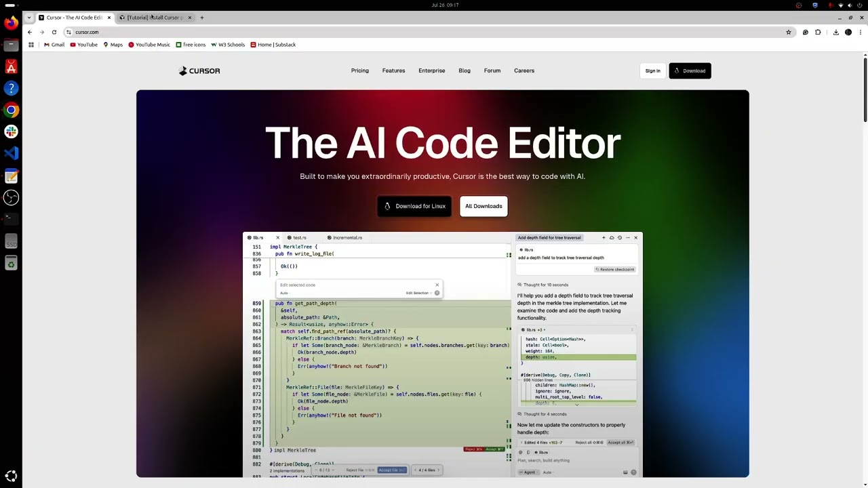Bookmark this page with star icon
868x488 pixels.
click(x=788, y=32)
